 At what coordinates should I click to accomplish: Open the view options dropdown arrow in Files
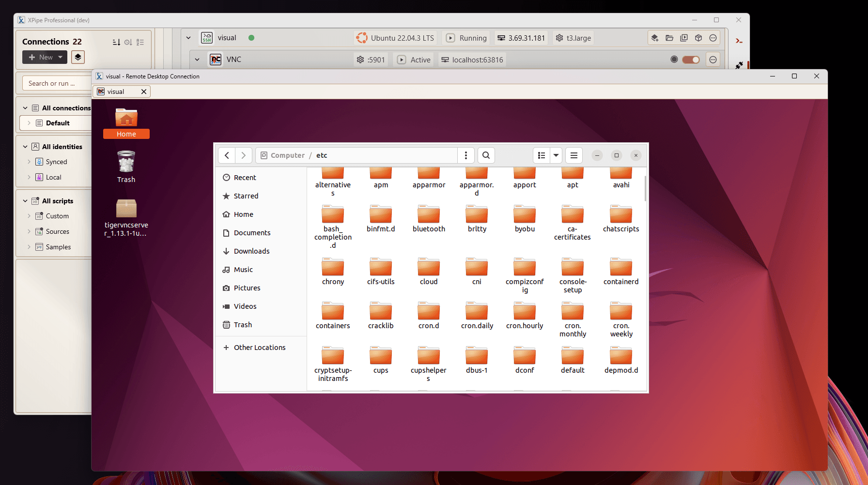tap(556, 155)
